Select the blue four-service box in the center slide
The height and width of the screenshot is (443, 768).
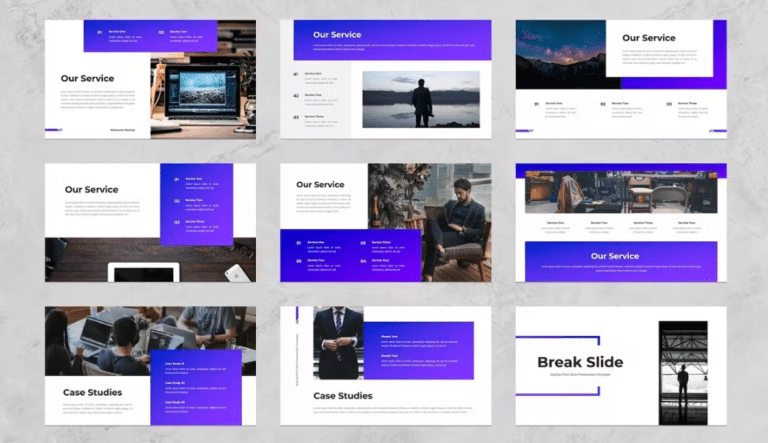(x=350, y=253)
